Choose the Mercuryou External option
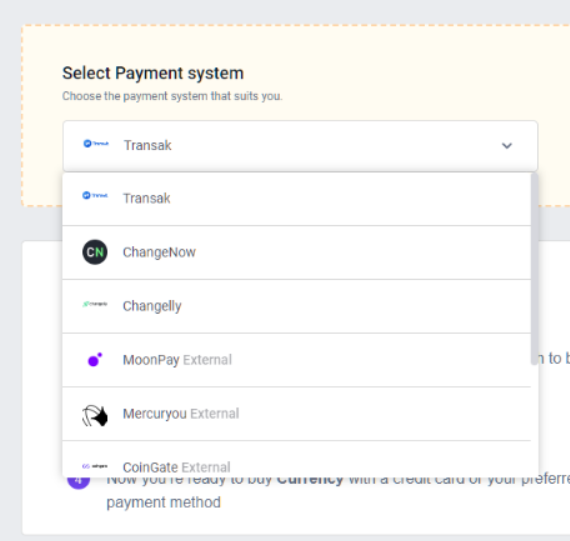570x541 pixels. click(297, 414)
